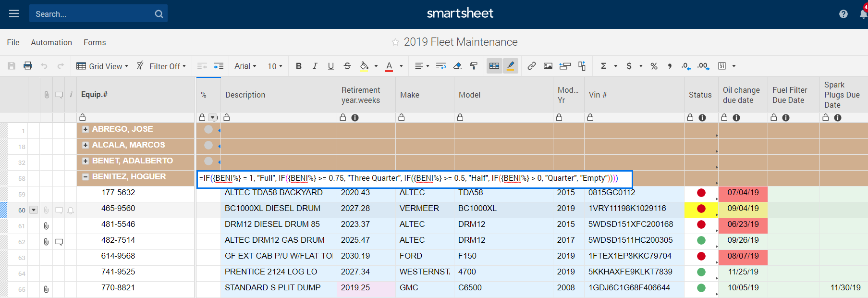Image resolution: width=868 pixels, height=298 pixels.
Task: Open the row 60 dropdown menu arrow
Action: 34,210
